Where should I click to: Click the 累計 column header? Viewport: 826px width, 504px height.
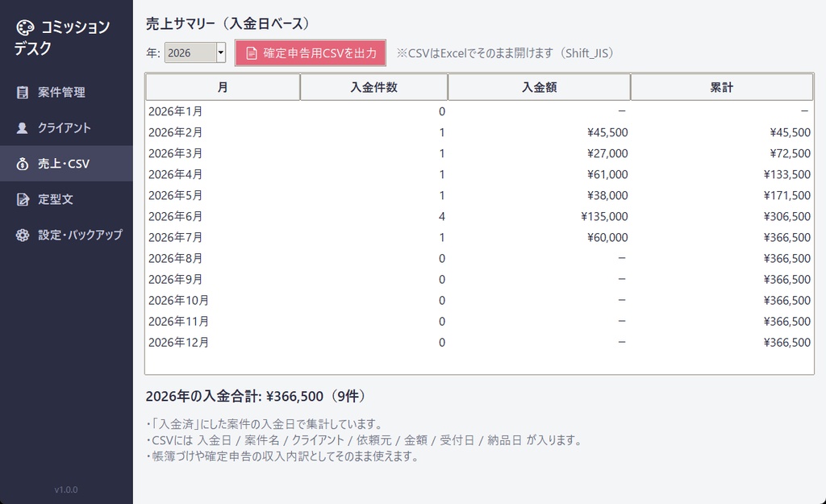(722, 87)
